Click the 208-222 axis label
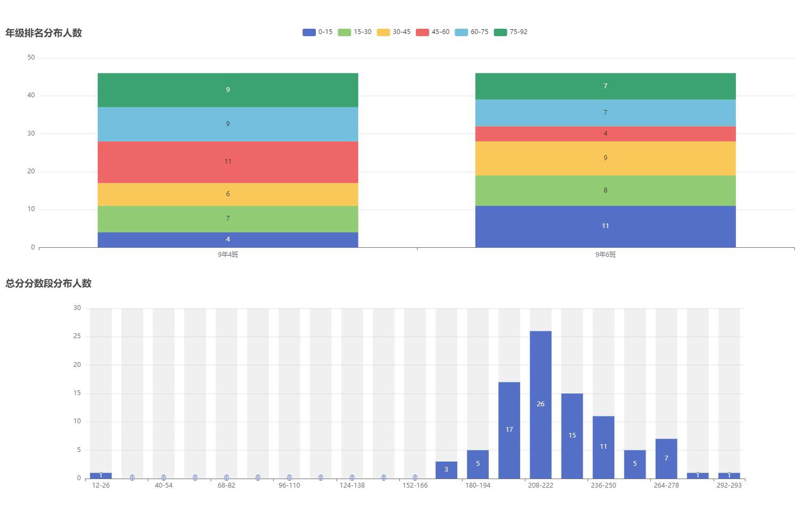The height and width of the screenshot is (511, 812). click(540, 485)
